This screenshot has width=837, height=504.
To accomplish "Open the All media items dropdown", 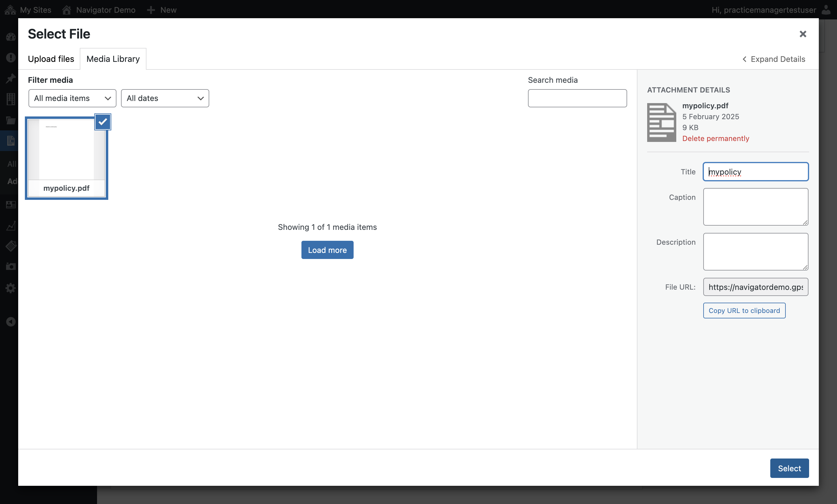I will [72, 98].
